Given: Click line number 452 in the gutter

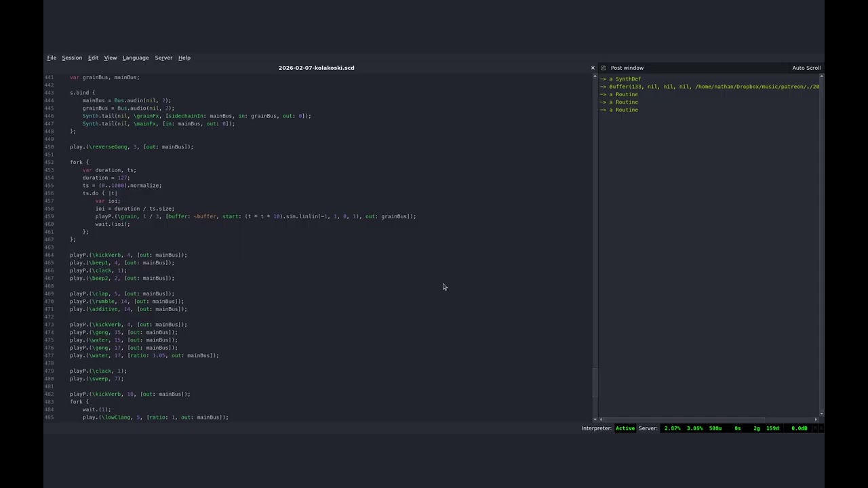Looking at the screenshot, I should [49, 163].
